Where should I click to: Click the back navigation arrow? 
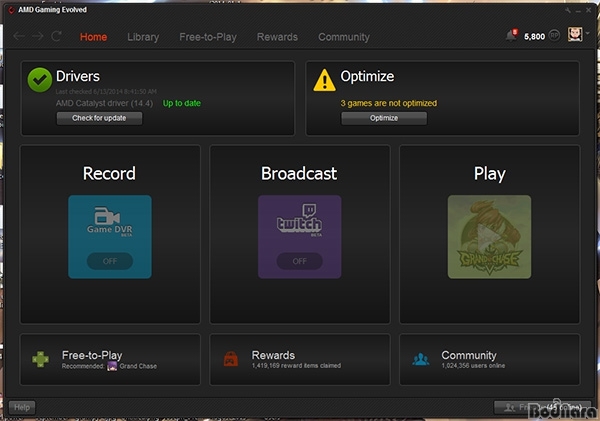[x=19, y=37]
